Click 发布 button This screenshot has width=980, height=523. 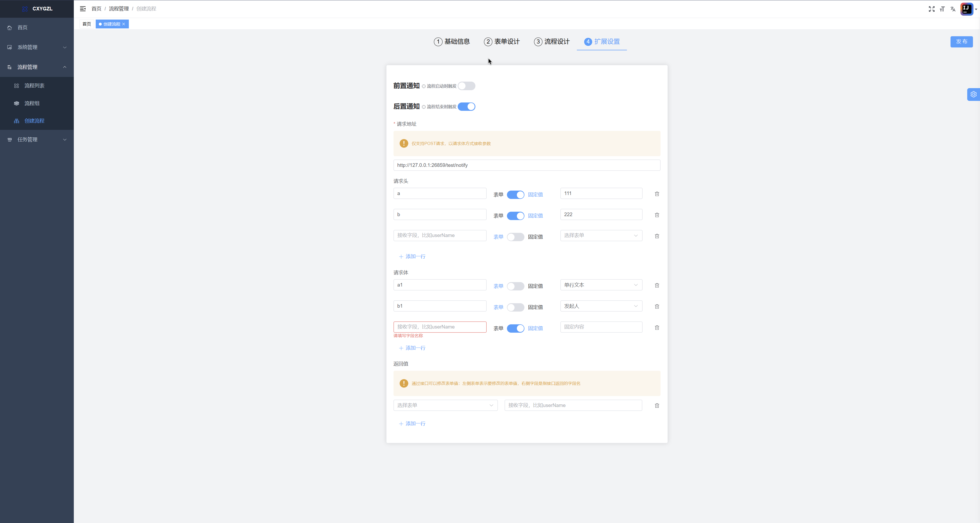pyautogui.click(x=961, y=41)
